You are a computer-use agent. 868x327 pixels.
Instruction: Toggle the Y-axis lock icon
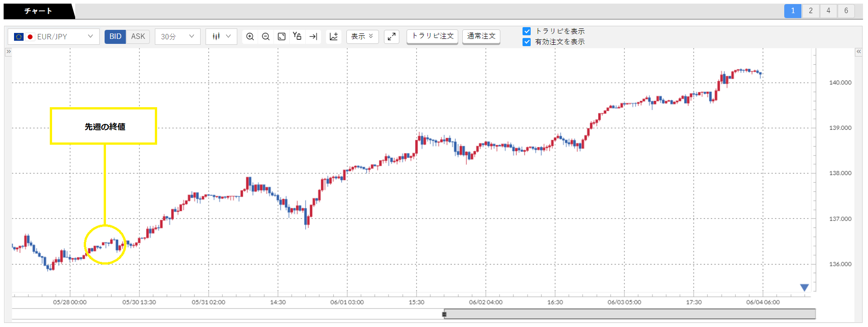tap(297, 36)
